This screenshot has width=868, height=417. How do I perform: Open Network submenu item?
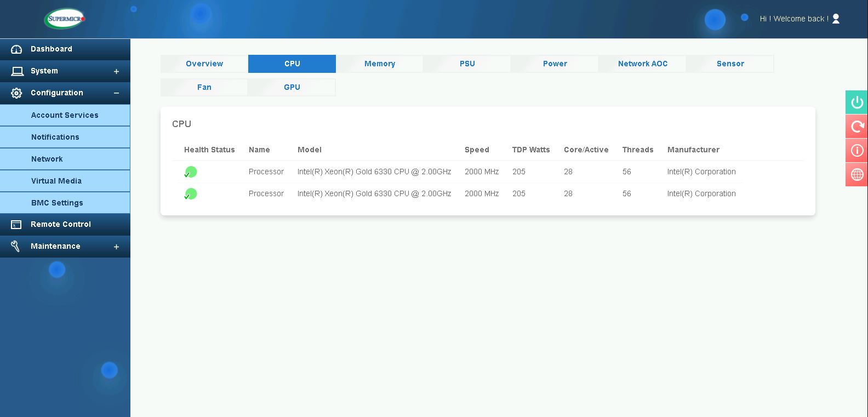[x=65, y=159]
